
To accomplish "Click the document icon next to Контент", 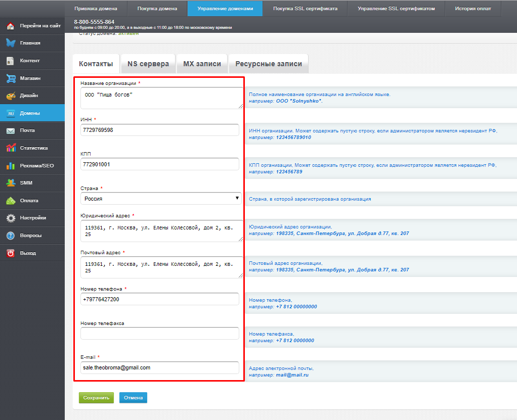I will 11,61.
